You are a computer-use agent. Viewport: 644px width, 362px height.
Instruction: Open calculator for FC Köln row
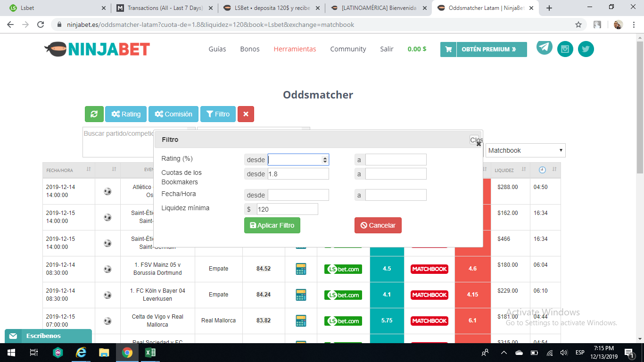point(301,295)
